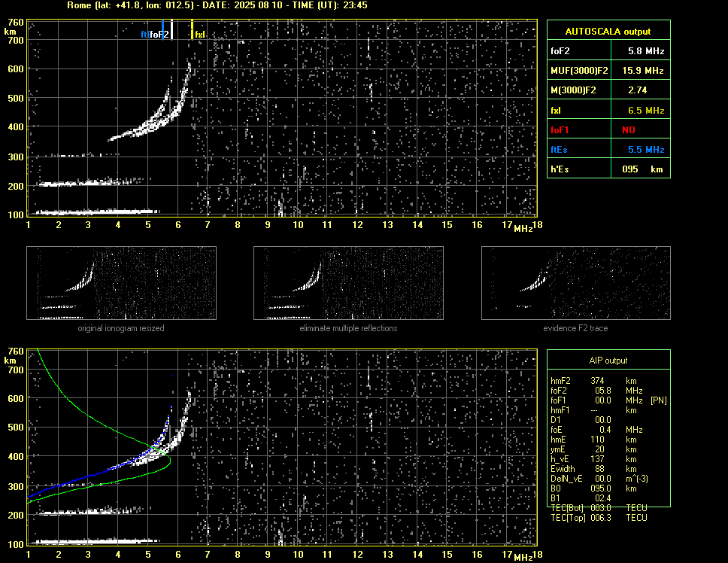Viewport: 728px width, 563px height.
Task: Click the hmF2 value '374'
Action: pyautogui.click(x=597, y=381)
